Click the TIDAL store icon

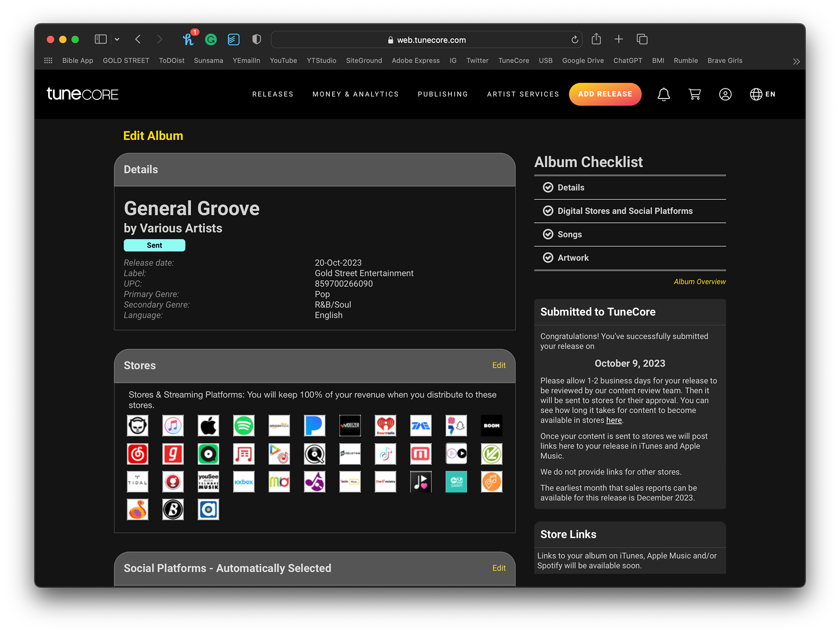[x=137, y=482]
